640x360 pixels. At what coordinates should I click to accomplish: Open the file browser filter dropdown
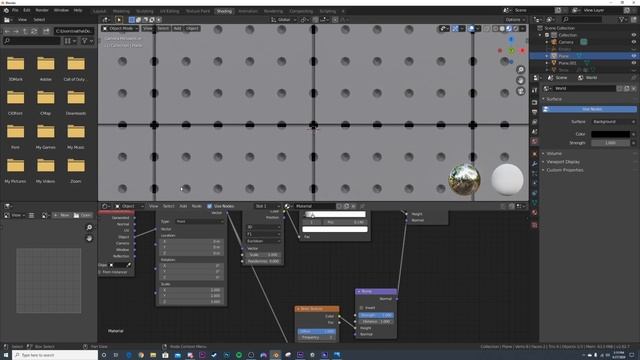(x=87, y=41)
